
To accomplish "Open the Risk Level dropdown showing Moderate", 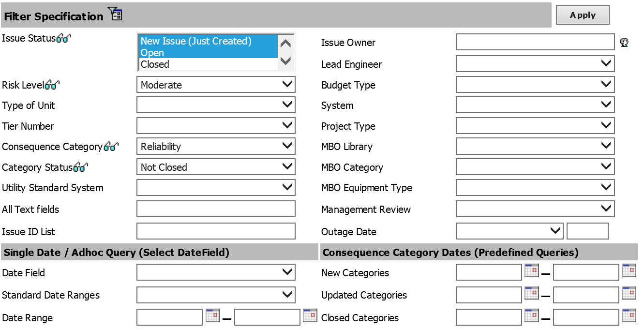I will [216, 85].
